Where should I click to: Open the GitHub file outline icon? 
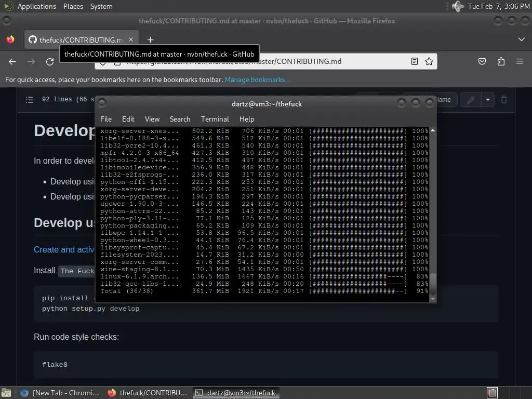pyautogui.click(x=30, y=100)
